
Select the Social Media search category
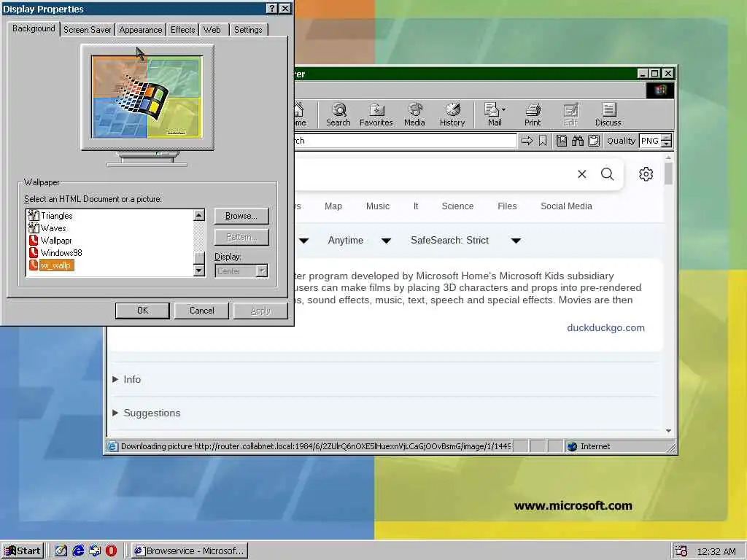click(x=566, y=206)
